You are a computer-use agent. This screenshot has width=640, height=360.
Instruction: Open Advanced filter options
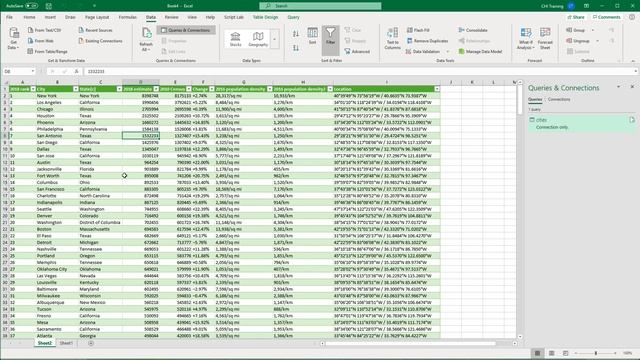click(357, 51)
